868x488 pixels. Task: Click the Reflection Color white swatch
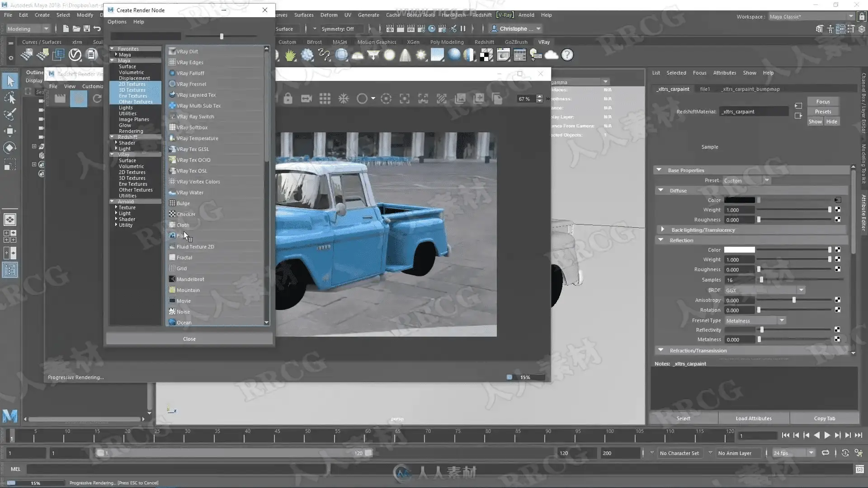(x=739, y=250)
